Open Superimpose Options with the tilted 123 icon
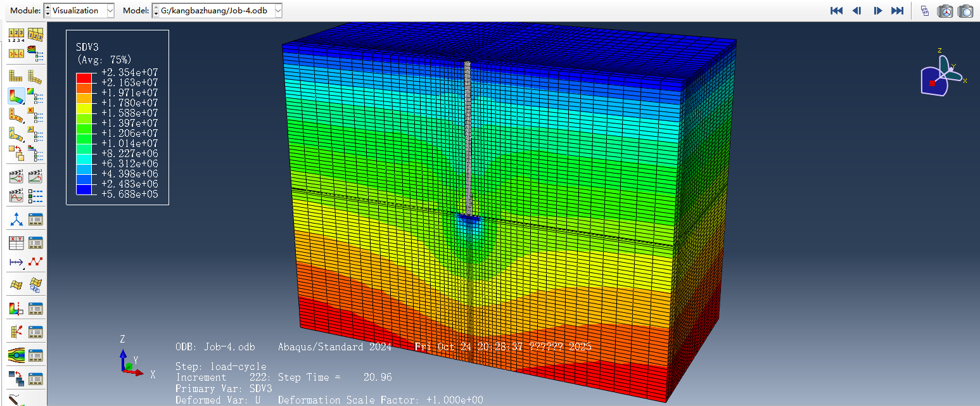The height and width of the screenshot is (406, 980). (35, 34)
